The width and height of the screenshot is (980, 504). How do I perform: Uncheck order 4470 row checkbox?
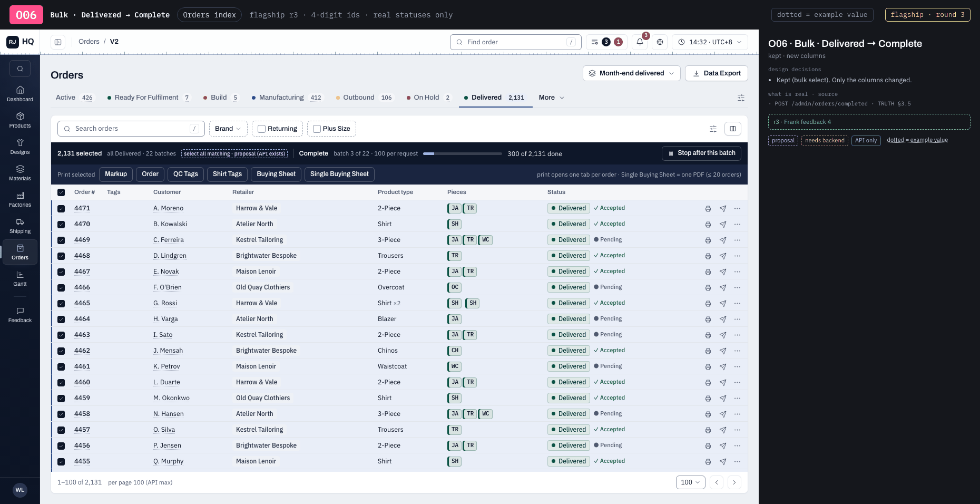tap(61, 225)
